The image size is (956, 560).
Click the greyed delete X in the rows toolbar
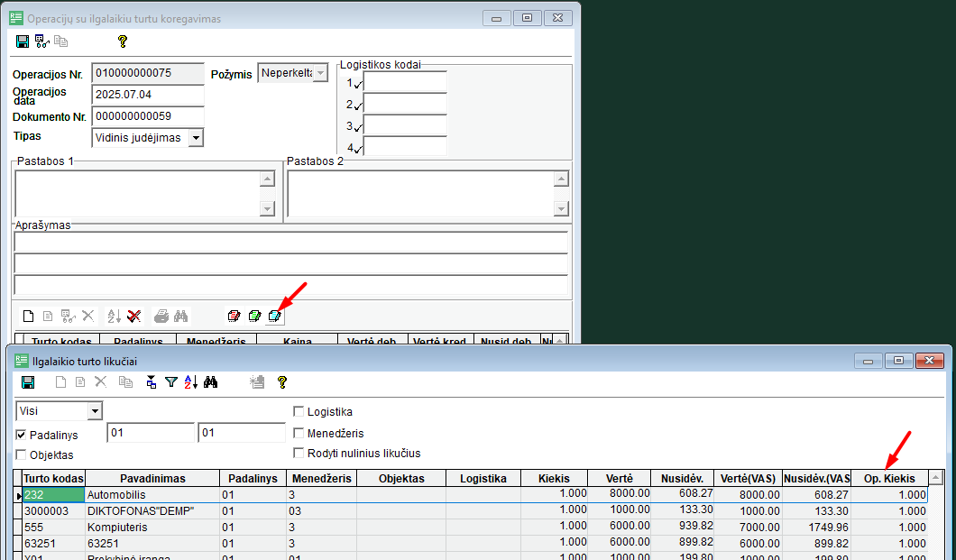point(88,316)
